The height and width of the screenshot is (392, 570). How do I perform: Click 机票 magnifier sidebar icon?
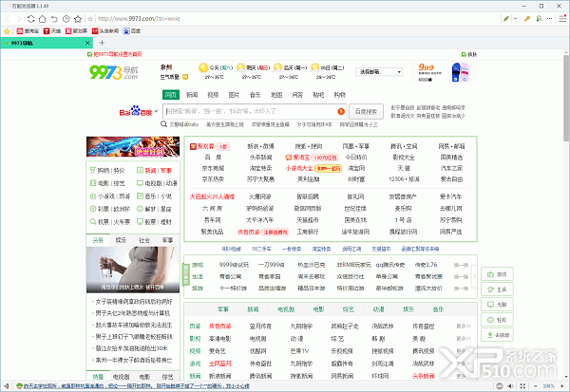[93, 221]
